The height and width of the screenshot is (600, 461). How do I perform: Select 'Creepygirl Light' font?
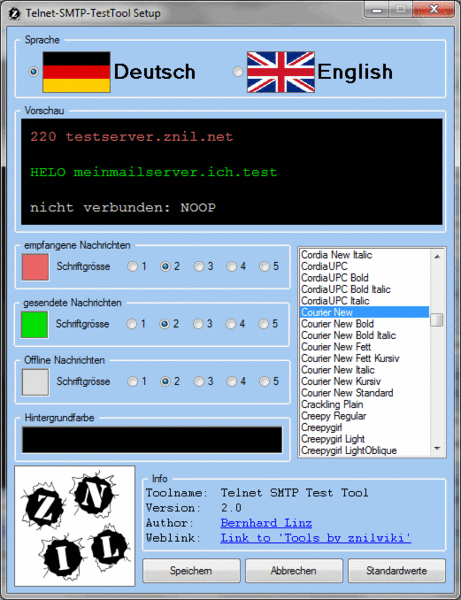365,439
